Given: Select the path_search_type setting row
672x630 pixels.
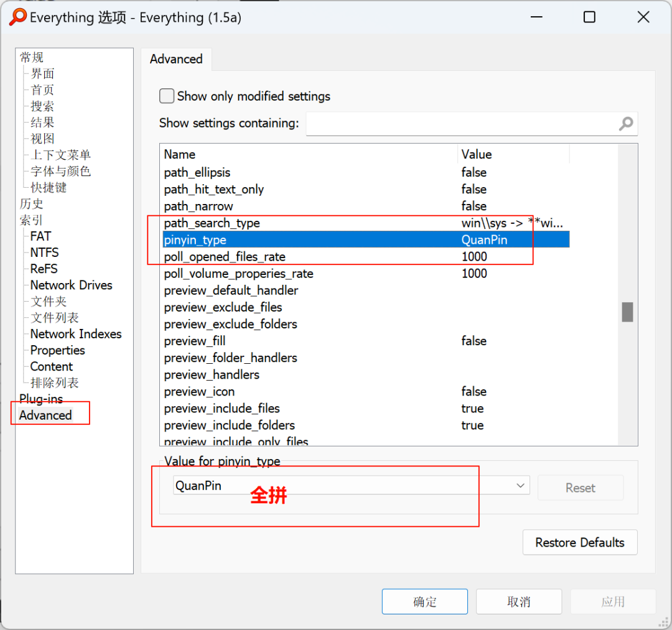Looking at the screenshot, I should click(366, 223).
